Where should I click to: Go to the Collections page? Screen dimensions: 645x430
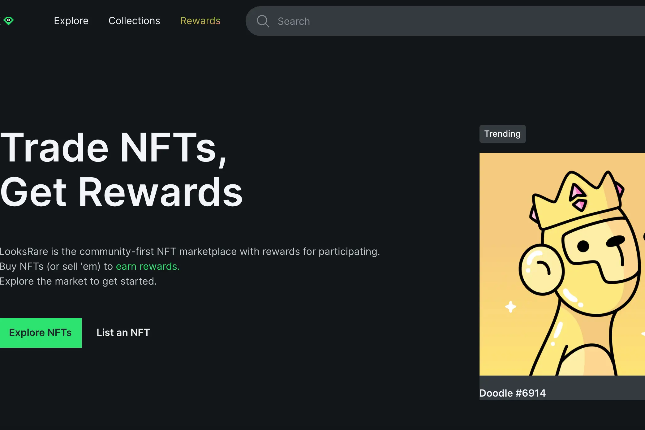[x=134, y=21]
